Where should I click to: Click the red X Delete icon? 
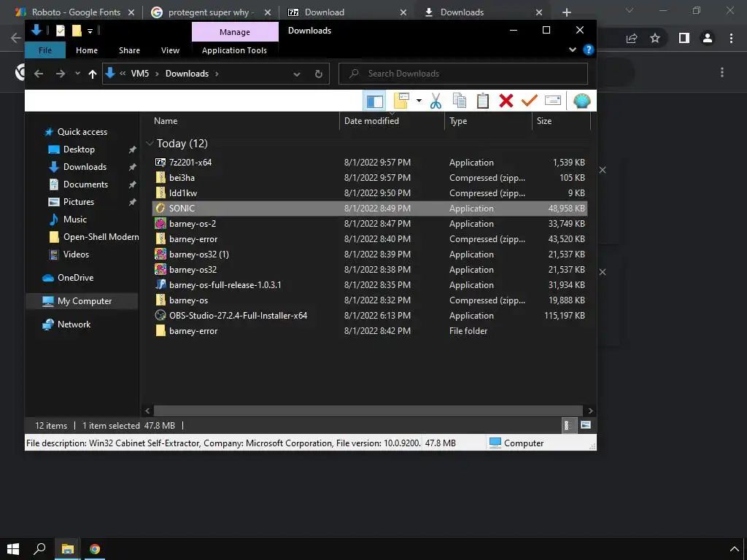[x=506, y=101]
